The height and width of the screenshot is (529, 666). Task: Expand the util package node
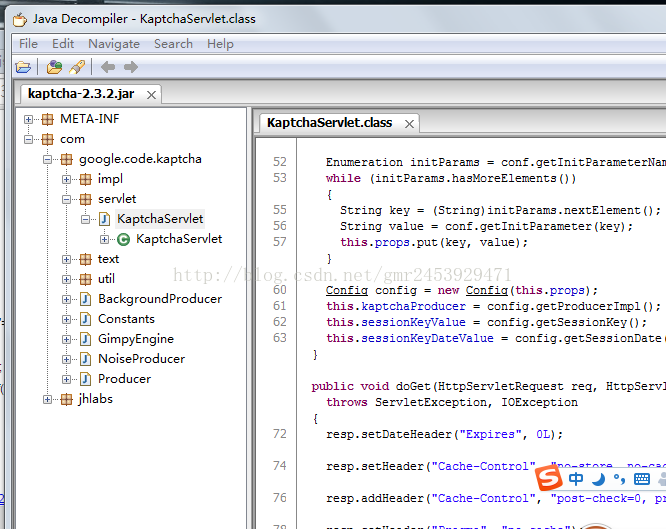66,279
